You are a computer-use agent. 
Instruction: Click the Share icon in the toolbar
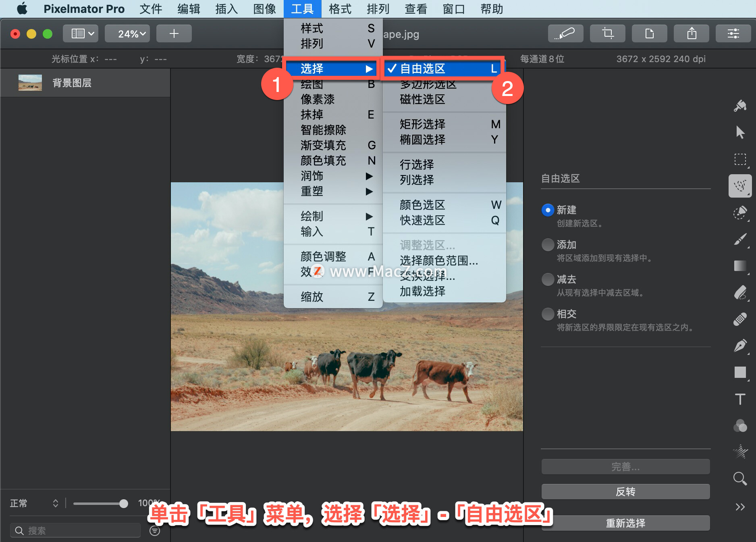point(692,33)
